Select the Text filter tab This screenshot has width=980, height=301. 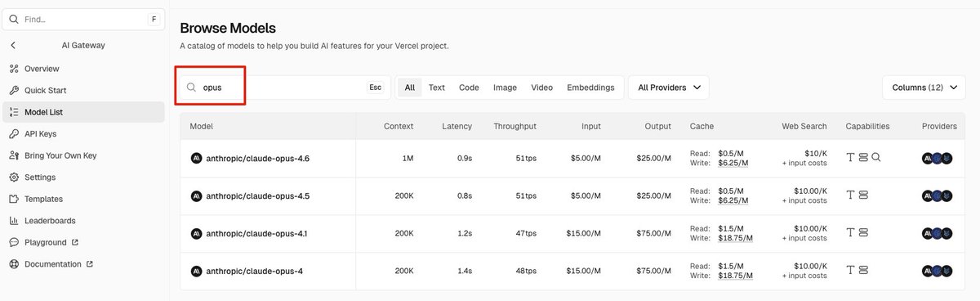tap(437, 88)
